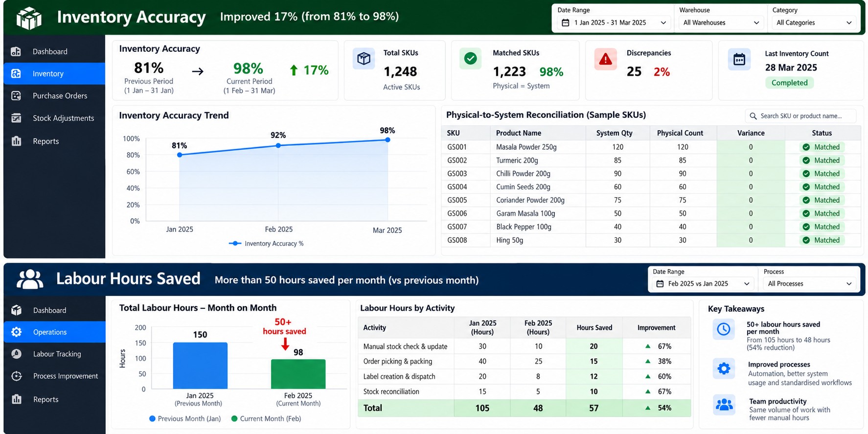Viewport: 868px width, 434px height.
Task: Click the Total SKUs cube icon
Action: pyautogui.click(x=364, y=59)
